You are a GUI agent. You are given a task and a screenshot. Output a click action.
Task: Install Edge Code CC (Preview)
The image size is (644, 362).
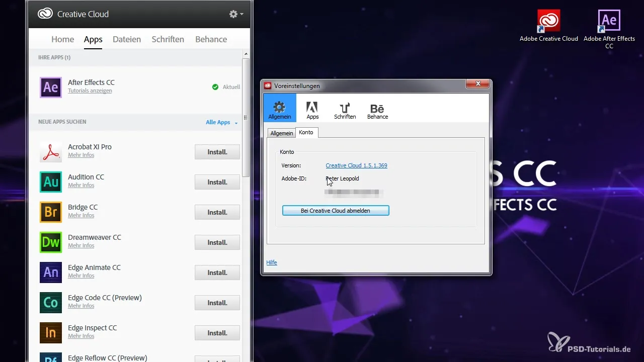217,303
